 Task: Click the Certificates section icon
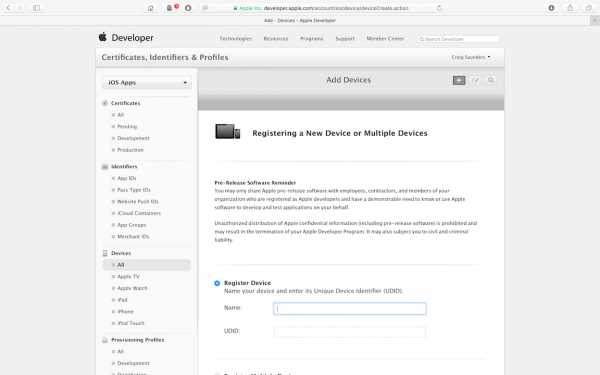click(x=105, y=103)
